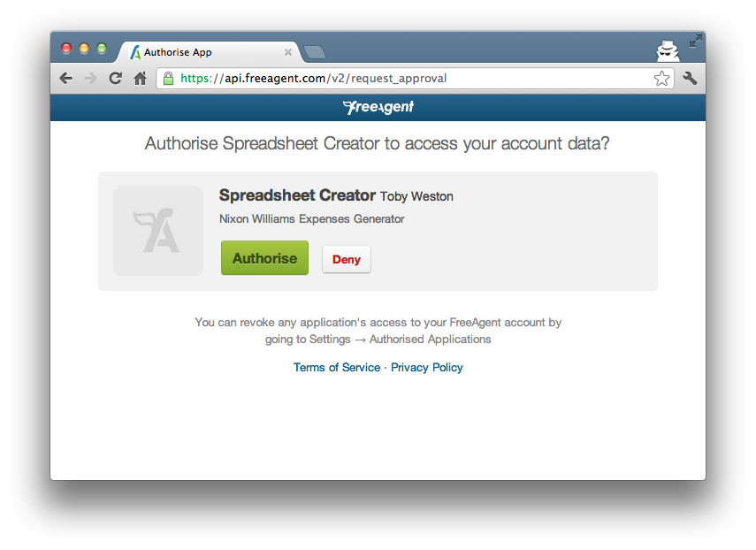Viewport: 756px width, 550px height.
Task: Enter fullscreen with the expand arrows icon
Action: (x=695, y=41)
